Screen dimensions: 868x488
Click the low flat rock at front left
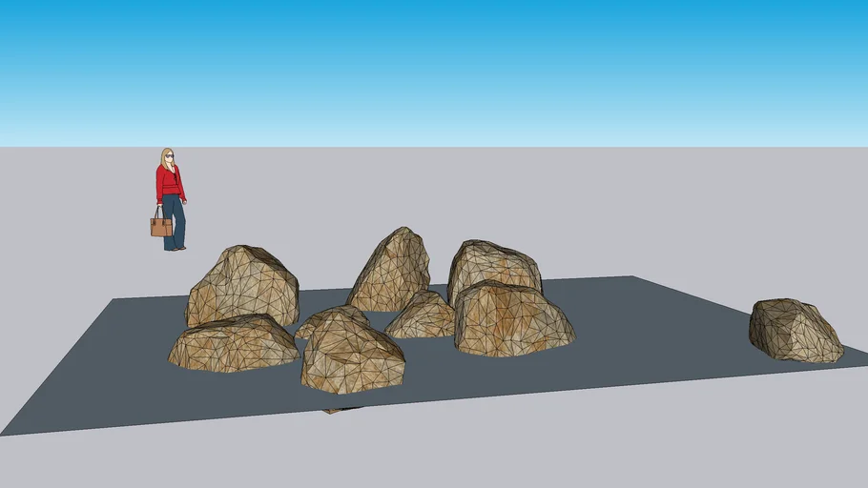pos(233,344)
